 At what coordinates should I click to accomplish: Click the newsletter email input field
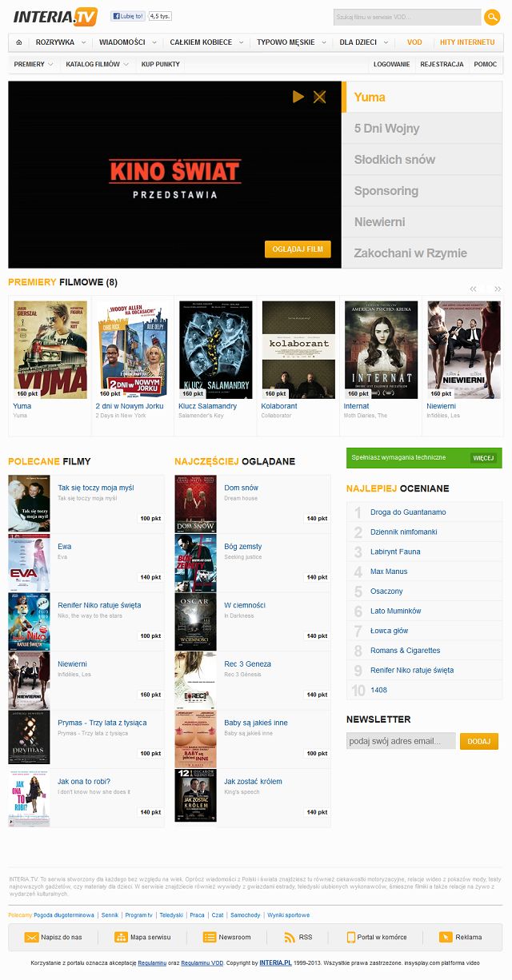point(401,741)
